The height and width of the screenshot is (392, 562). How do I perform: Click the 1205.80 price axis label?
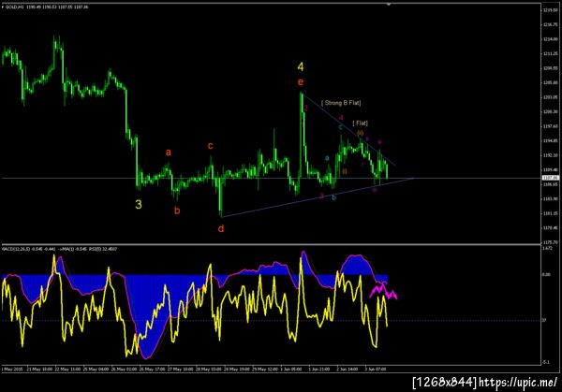point(551,82)
